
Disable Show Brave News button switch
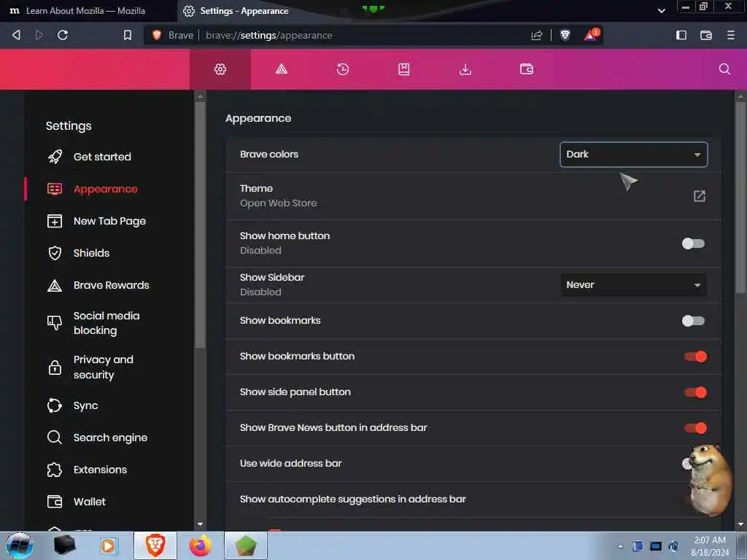pyautogui.click(x=695, y=427)
